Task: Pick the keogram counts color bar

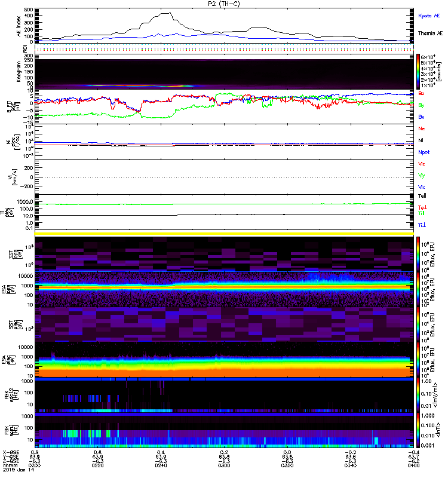Action: [418, 72]
